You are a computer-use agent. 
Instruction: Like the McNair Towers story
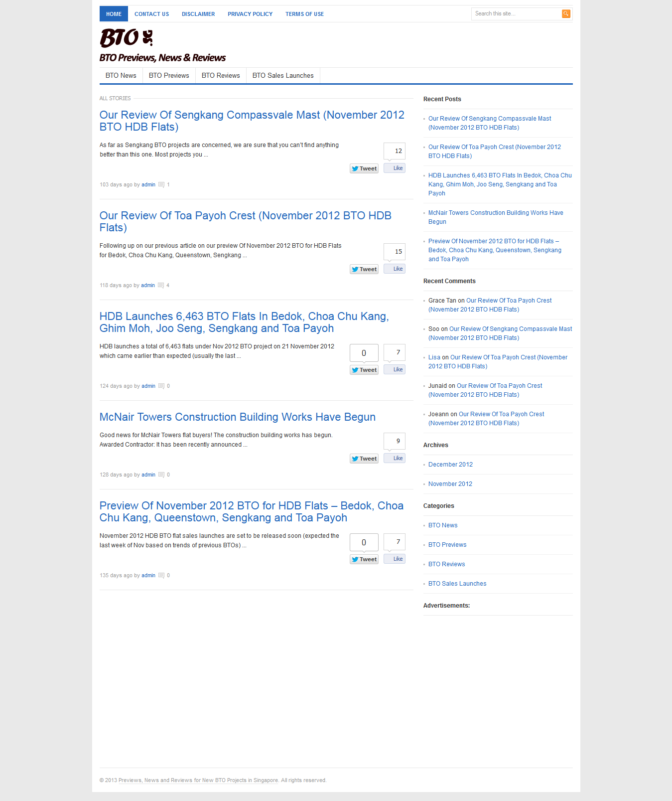pos(395,458)
